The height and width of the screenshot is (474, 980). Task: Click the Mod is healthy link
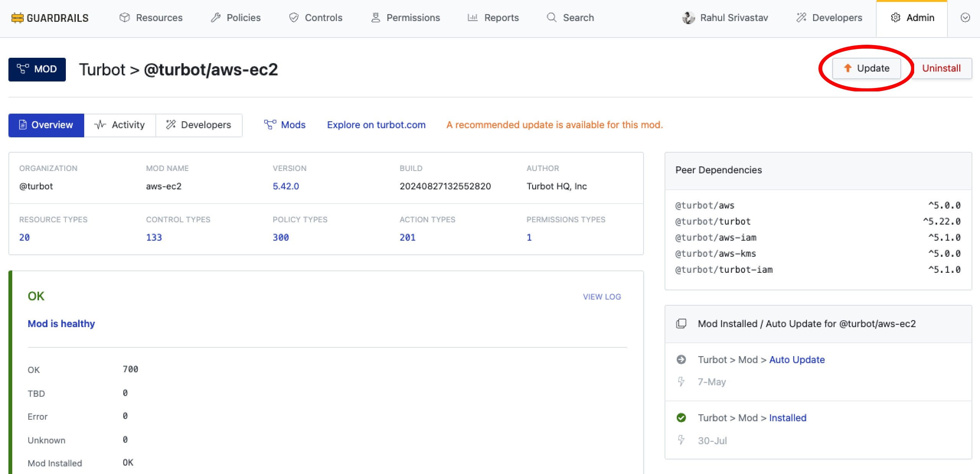coord(61,324)
